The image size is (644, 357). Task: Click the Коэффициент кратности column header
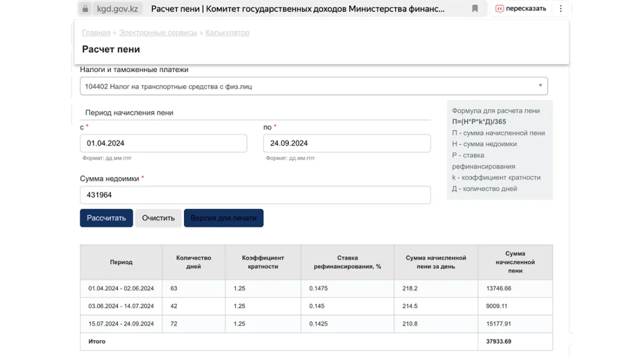coord(263,262)
